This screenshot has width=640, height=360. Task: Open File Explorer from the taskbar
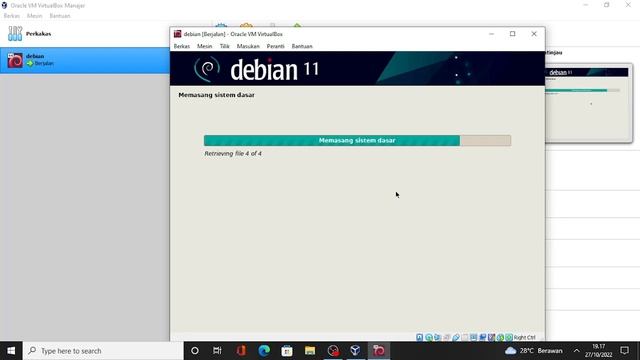pos(310,351)
